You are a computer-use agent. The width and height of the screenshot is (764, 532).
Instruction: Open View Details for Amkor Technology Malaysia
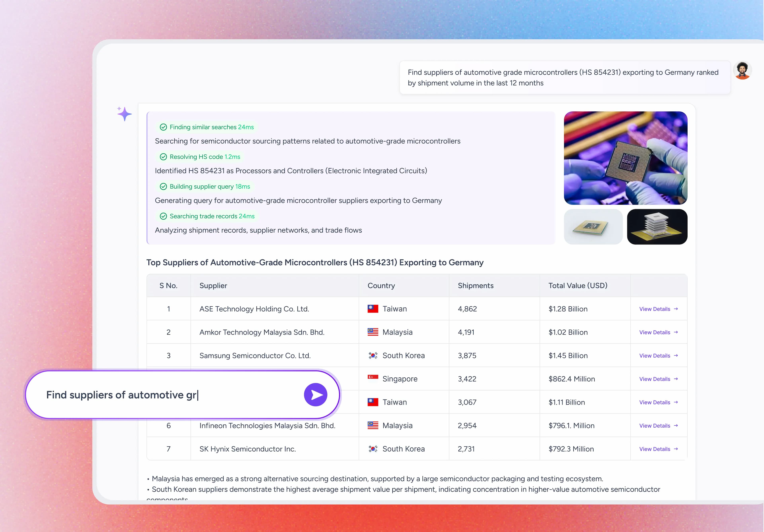click(x=659, y=332)
